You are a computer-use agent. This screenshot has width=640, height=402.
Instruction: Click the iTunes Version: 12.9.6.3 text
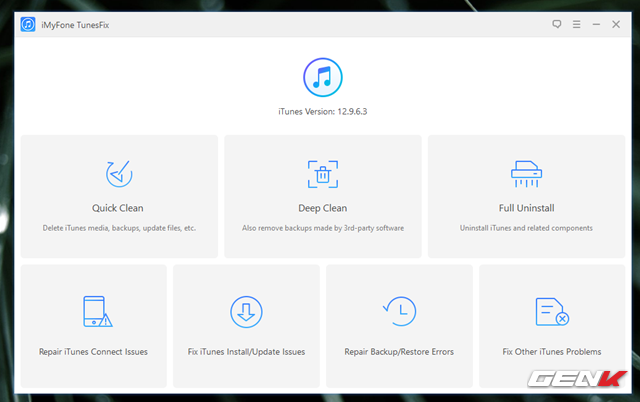pos(323,111)
